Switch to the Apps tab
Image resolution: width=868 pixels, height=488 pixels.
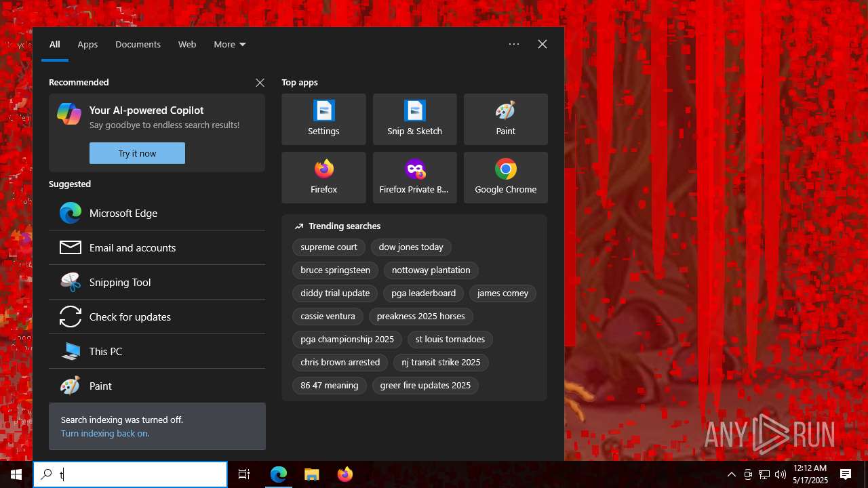(87, 44)
